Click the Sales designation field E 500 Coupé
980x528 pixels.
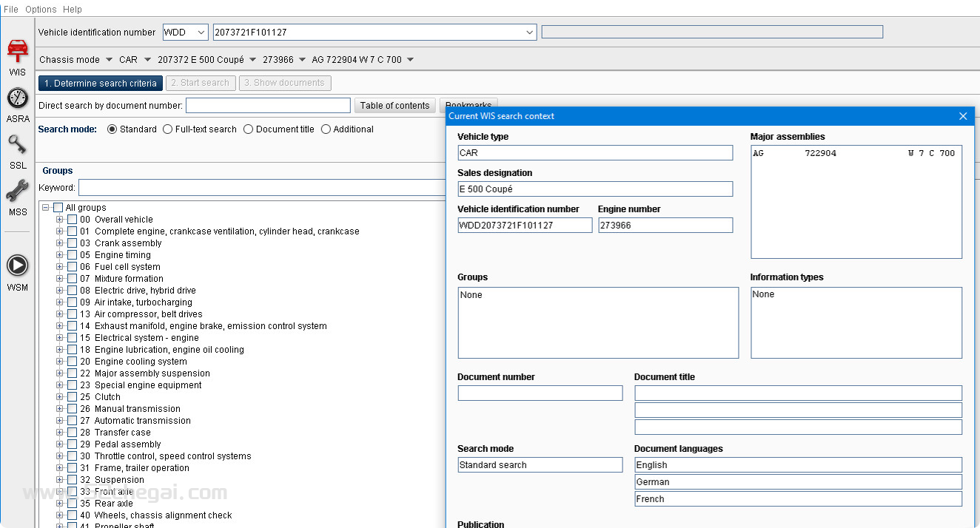click(595, 189)
